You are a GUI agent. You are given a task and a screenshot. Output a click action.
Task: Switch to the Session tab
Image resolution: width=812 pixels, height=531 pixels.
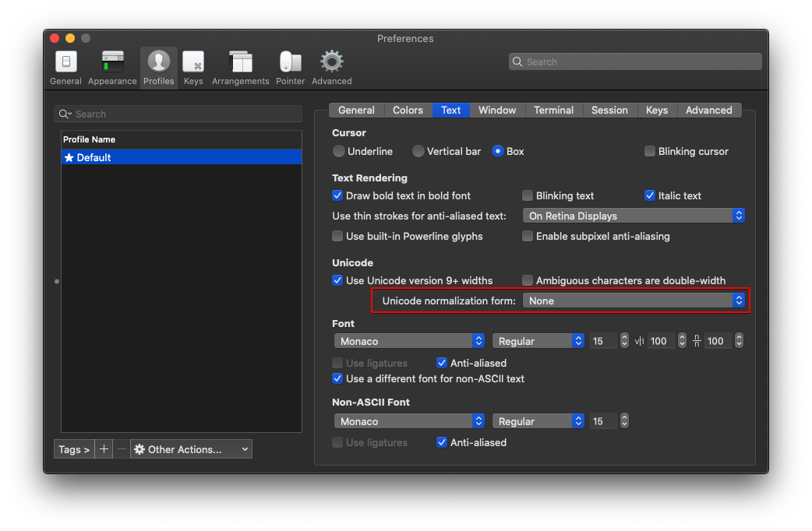[x=609, y=111]
